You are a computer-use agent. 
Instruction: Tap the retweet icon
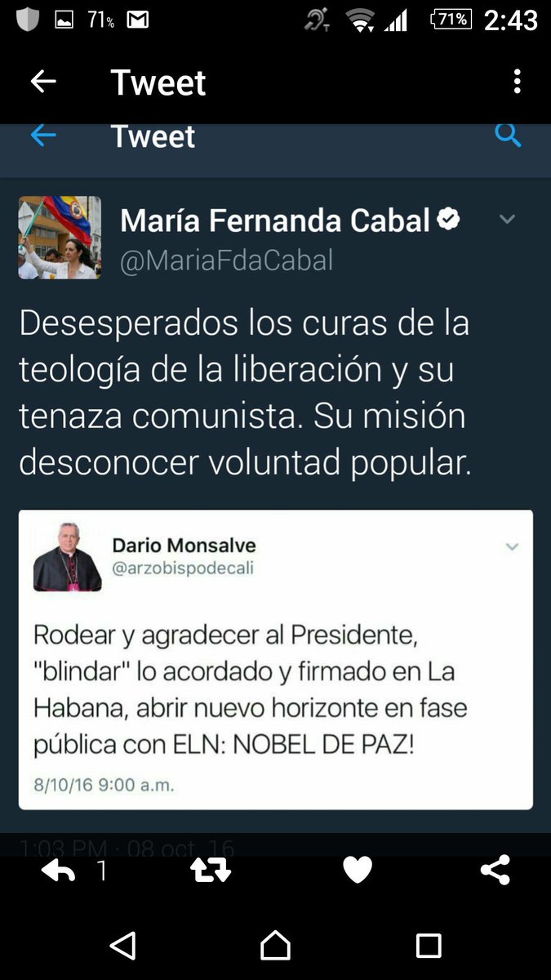coord(211,871)
